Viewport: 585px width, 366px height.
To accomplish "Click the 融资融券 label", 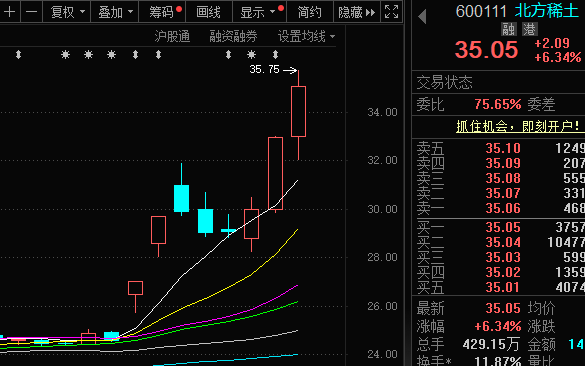I will point(234,37).
